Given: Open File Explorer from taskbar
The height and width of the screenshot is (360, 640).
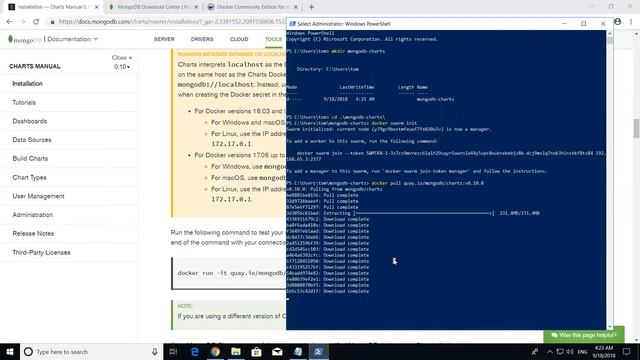Looking at the screenshot, I should pyautogui.click(x=236, y=351).
